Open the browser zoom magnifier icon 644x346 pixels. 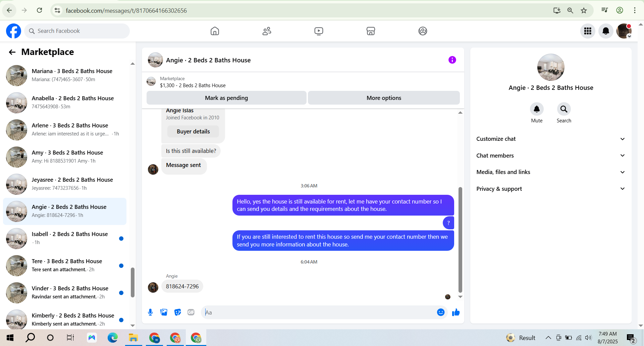(570, 10)
